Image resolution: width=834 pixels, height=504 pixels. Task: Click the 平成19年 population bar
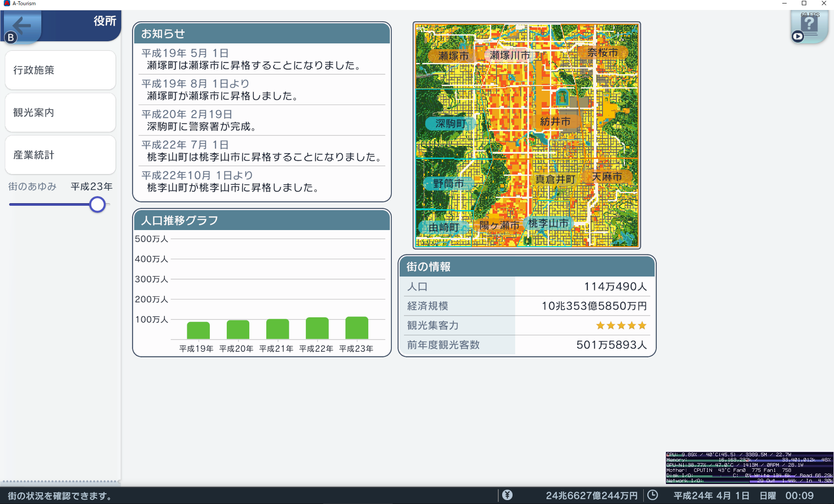coord(198,330)
